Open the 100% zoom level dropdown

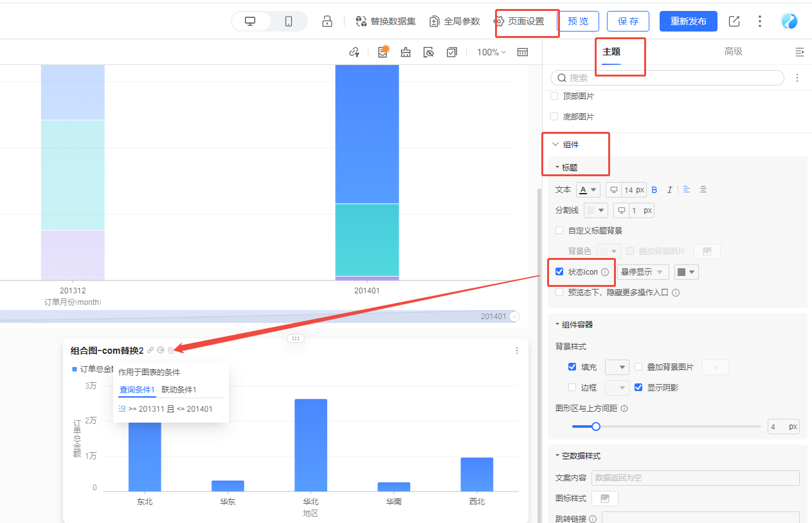coord(491,52)
